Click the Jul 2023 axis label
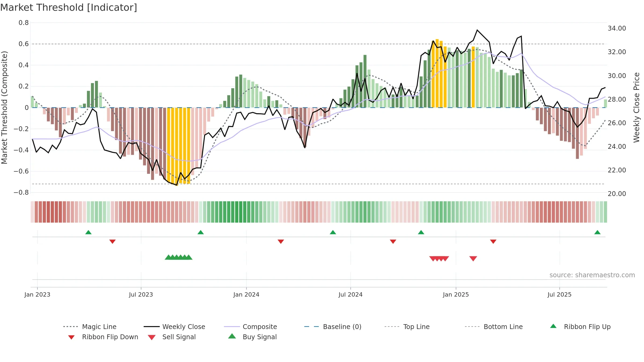The image size is (644, 362). click(x=141, y=294)
